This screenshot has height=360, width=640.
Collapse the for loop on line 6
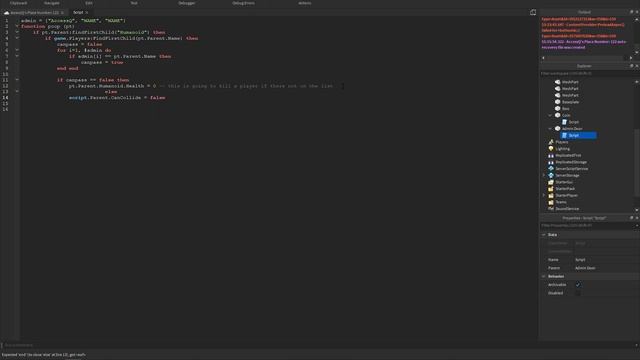[17, 50]
